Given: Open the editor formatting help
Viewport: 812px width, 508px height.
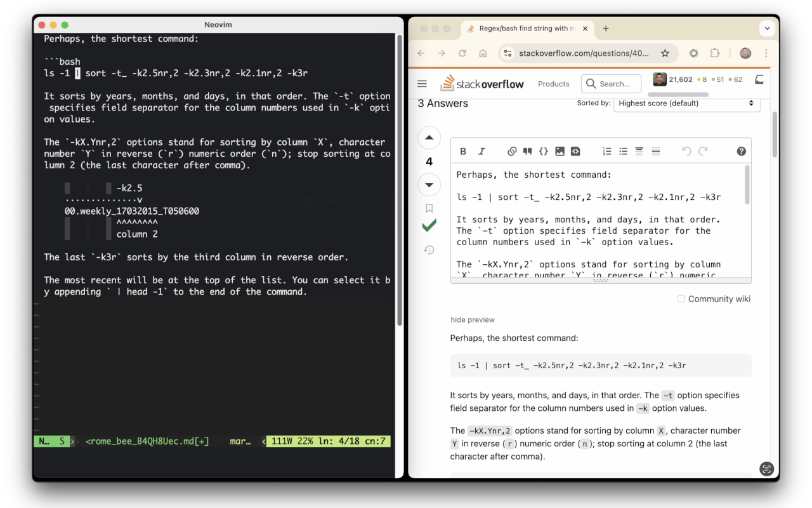Looking at the screenshot, I should (x=741, y=151).
